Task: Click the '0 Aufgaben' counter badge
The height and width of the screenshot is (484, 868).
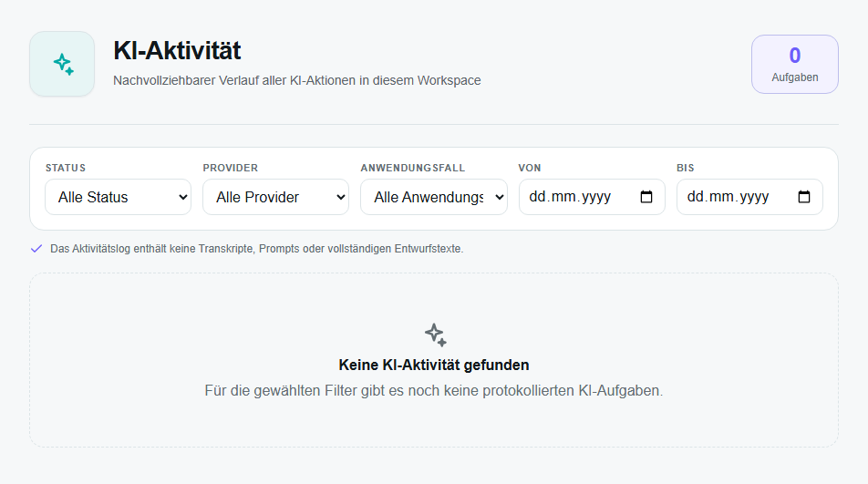Action: (x=795, y=64)
